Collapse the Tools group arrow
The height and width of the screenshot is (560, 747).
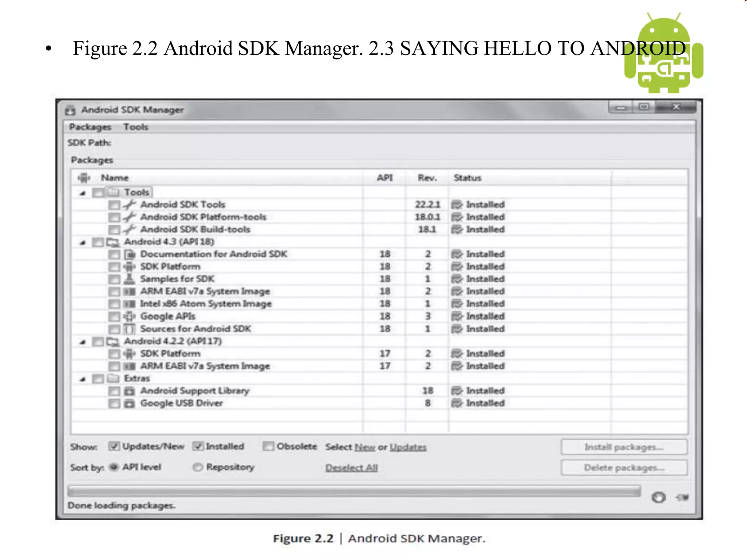[83, 193]
